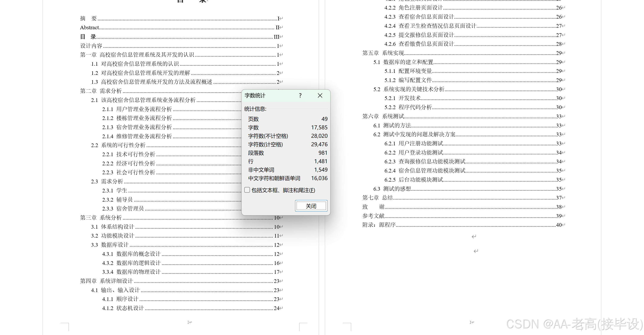Enable include textboxes, footnotes and endnotes checkbox
The image size is (644, 335).
pyautogui.click(x=247, y=190)
